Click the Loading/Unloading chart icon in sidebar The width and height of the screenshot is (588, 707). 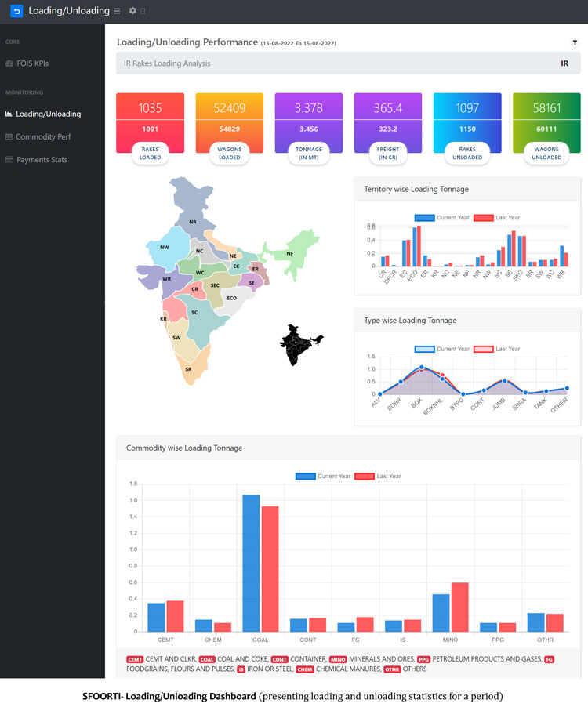point(9,114)
